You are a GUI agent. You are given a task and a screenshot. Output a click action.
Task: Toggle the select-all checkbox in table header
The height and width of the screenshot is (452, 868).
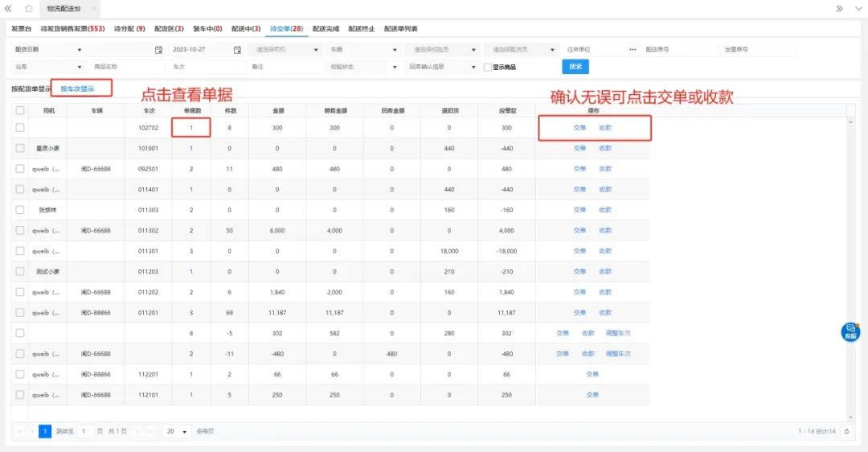(x=20, y=110)
